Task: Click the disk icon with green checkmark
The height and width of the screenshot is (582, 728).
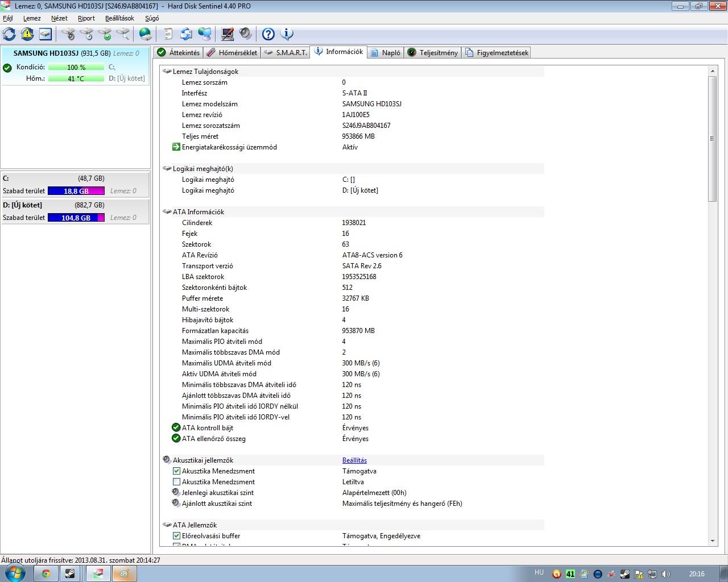Action: coord(105,34)
